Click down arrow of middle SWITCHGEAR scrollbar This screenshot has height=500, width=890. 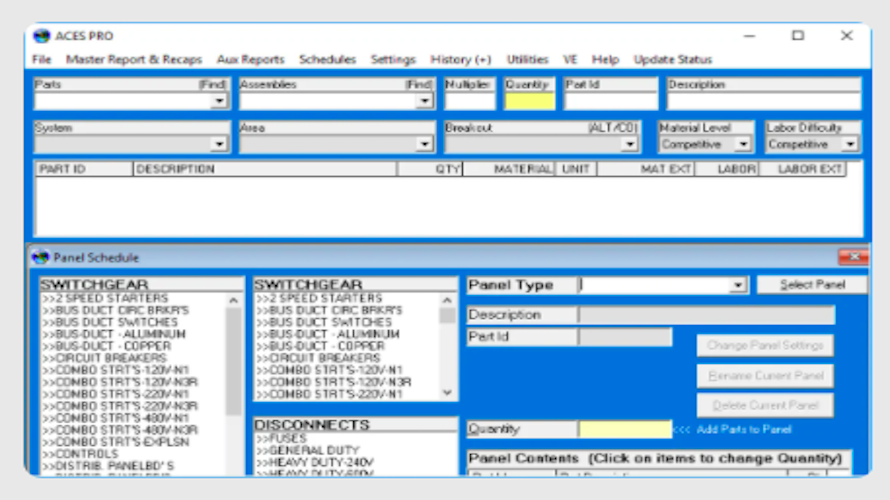pos(447,393)
